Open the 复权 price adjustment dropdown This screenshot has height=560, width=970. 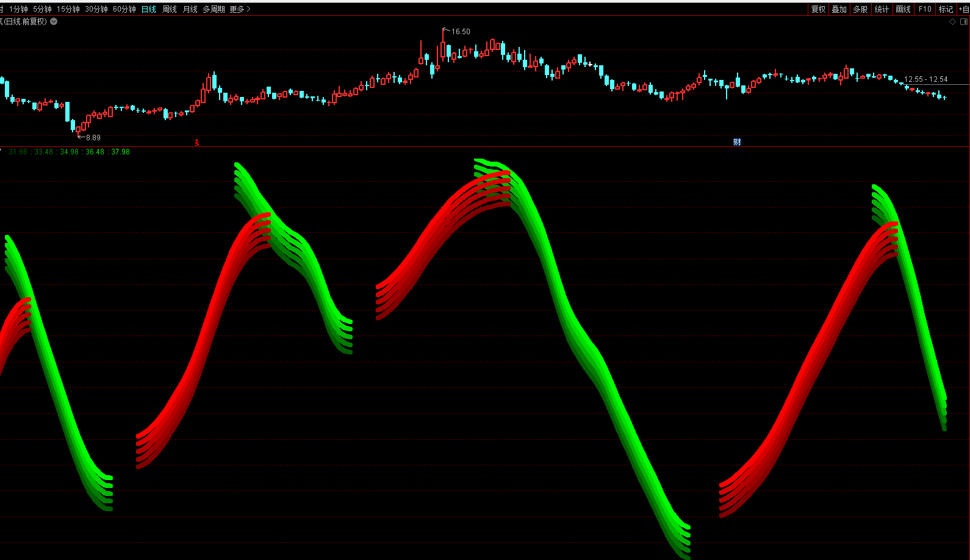[x=818, y=9]
